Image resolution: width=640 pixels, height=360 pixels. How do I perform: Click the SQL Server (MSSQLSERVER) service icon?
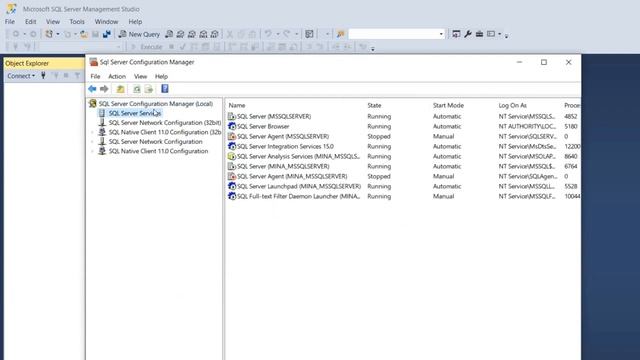pyautogui.click(x=232, y=117)
